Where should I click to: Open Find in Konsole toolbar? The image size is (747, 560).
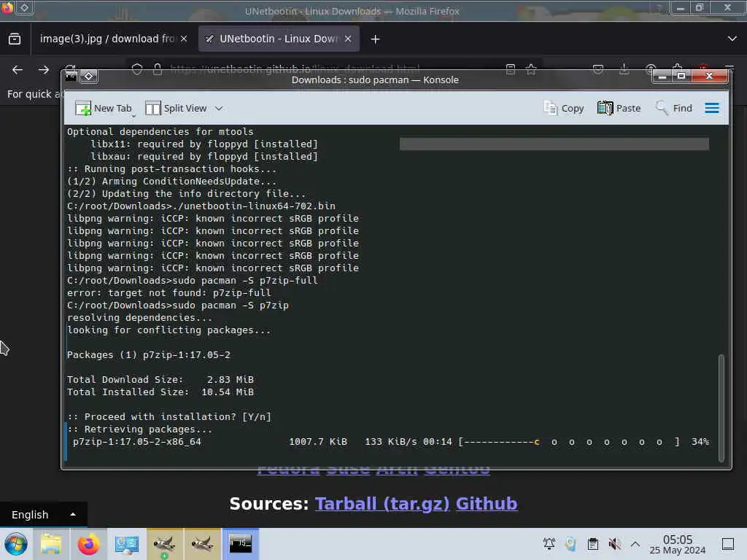pos(673,108)
